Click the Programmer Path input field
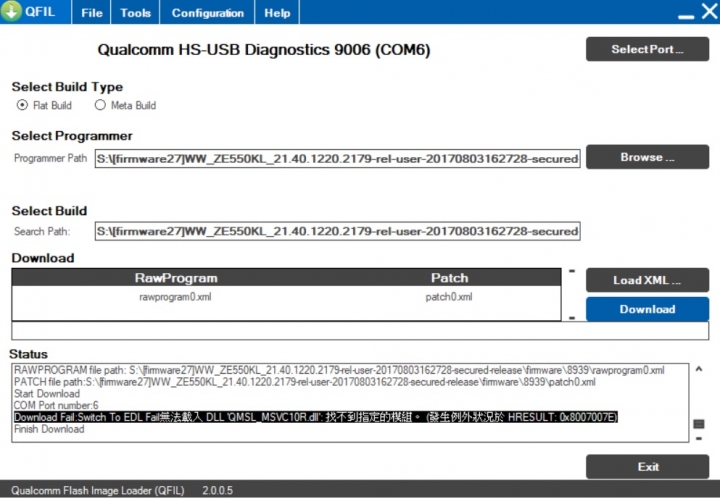Image resolution: width=720 pixels, height=499 pixels. tap(338, 159)
